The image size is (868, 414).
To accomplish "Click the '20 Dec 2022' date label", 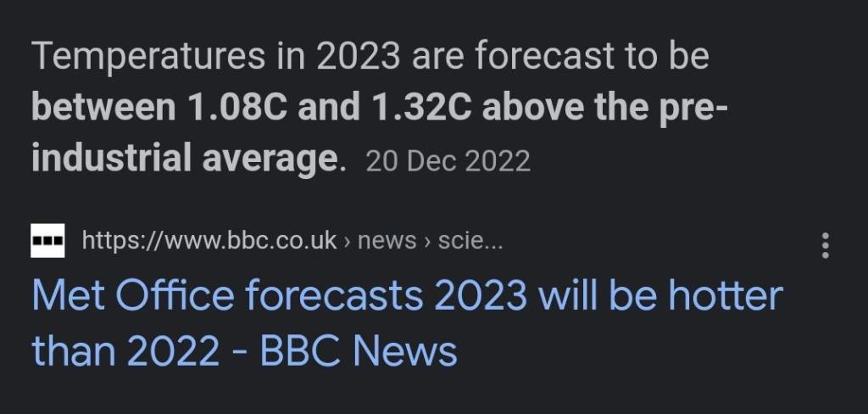I will pos(448,161).
